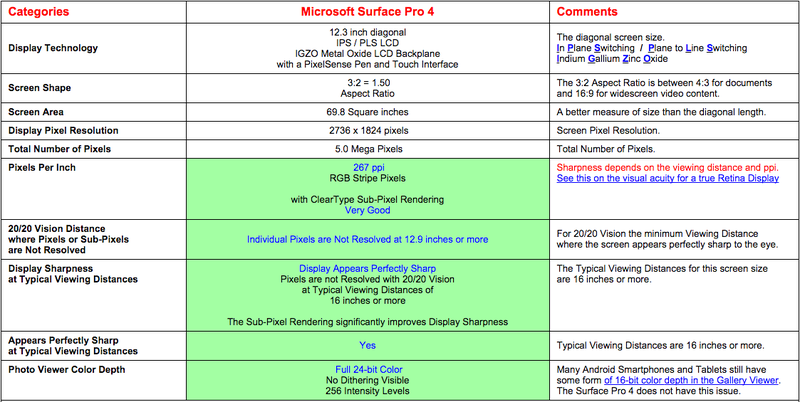Open the 16-bit color depth Gallery Viewer link

coord(691,381)
